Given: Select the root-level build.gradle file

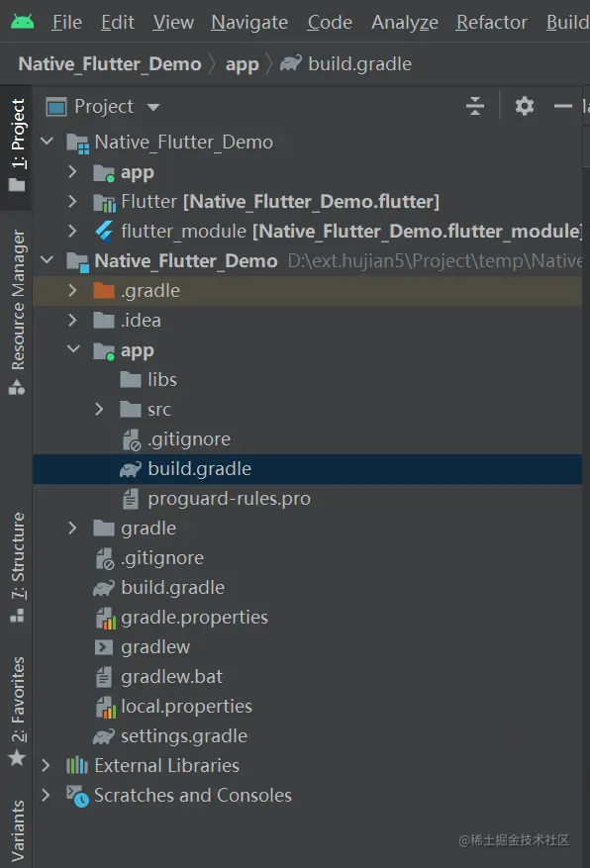Looking at the screenshot, I should click(x=172, y=587).
